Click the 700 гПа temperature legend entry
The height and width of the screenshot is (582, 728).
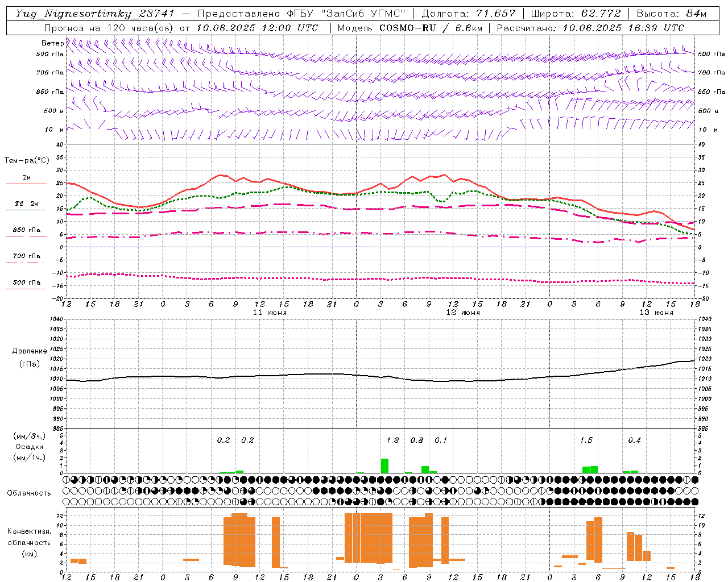point(27,256)
